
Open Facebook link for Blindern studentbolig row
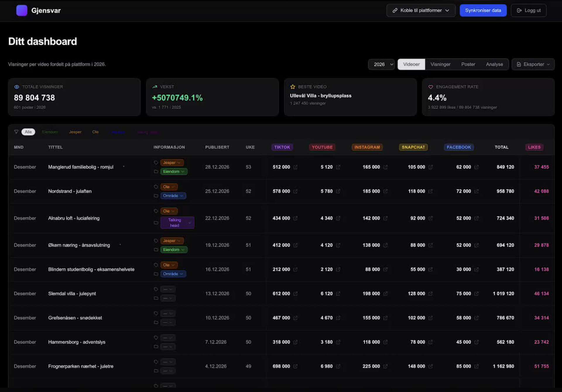tap(476, 269)
